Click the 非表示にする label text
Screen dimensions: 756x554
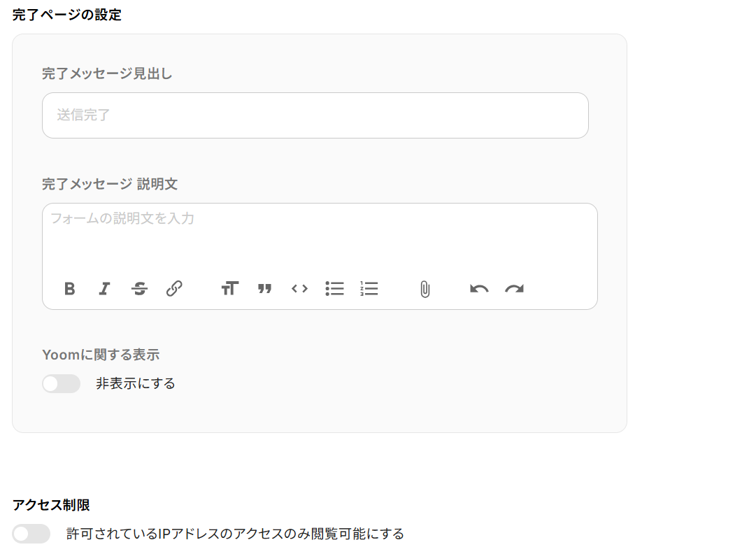pos(136,384)
